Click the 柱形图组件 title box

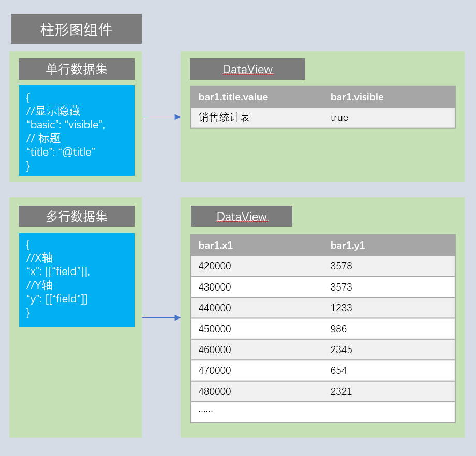76,29
